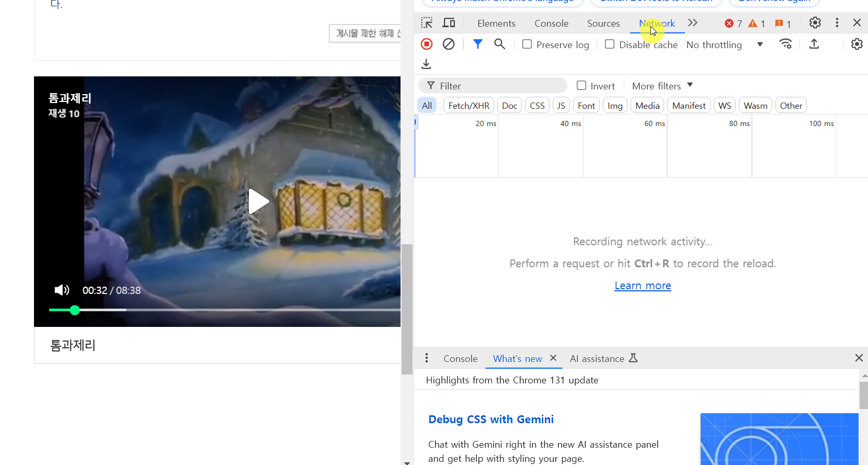The height and width of the screenshot is (465, 868).
Task: Filter requests by Img
Action: pos(615,106)
